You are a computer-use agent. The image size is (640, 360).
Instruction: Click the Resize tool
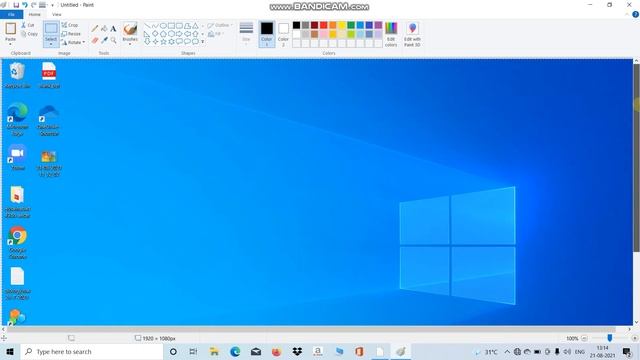point(71,33)
